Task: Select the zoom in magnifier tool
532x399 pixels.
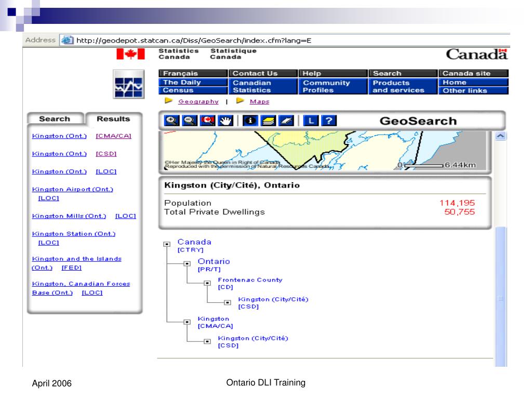Action: [x=171, y=121]
